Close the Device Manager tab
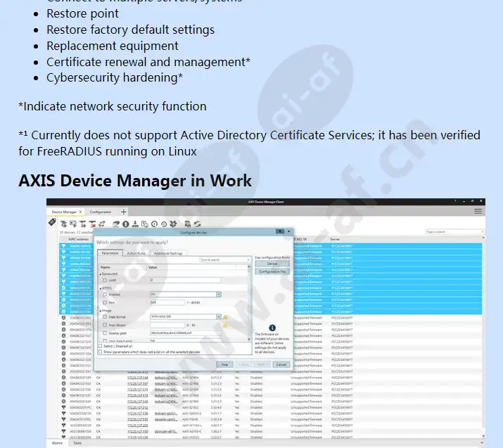The width and height of the screenshot is (503, 448). [x=80, y=212]
